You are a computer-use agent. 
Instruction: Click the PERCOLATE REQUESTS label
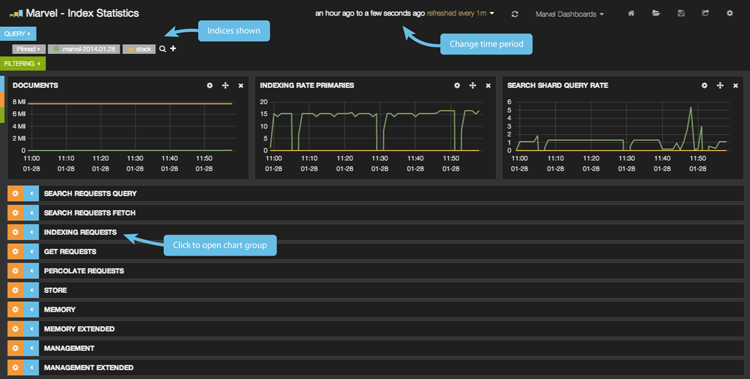(x=84, y=270)
